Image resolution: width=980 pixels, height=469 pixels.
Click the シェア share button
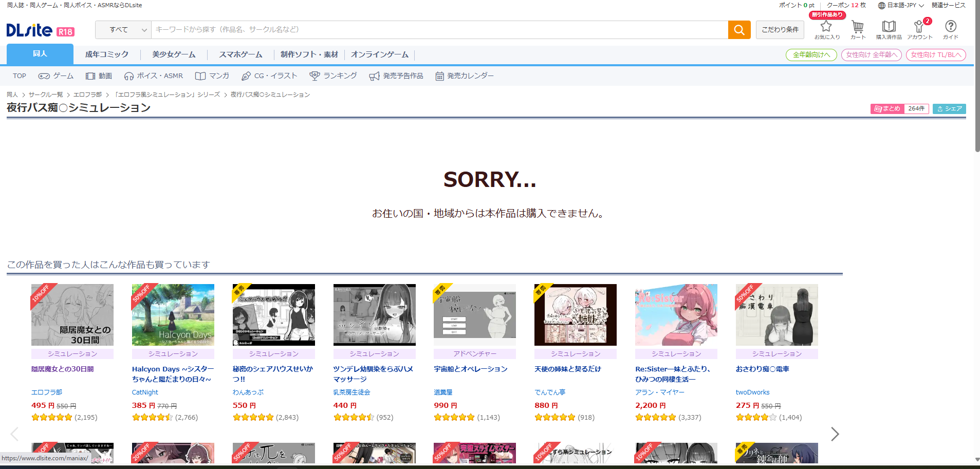[949, 109]
